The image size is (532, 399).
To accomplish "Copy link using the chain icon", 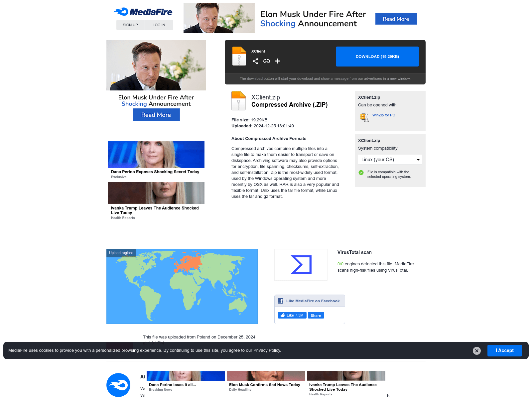I will [x=267, y=61].
